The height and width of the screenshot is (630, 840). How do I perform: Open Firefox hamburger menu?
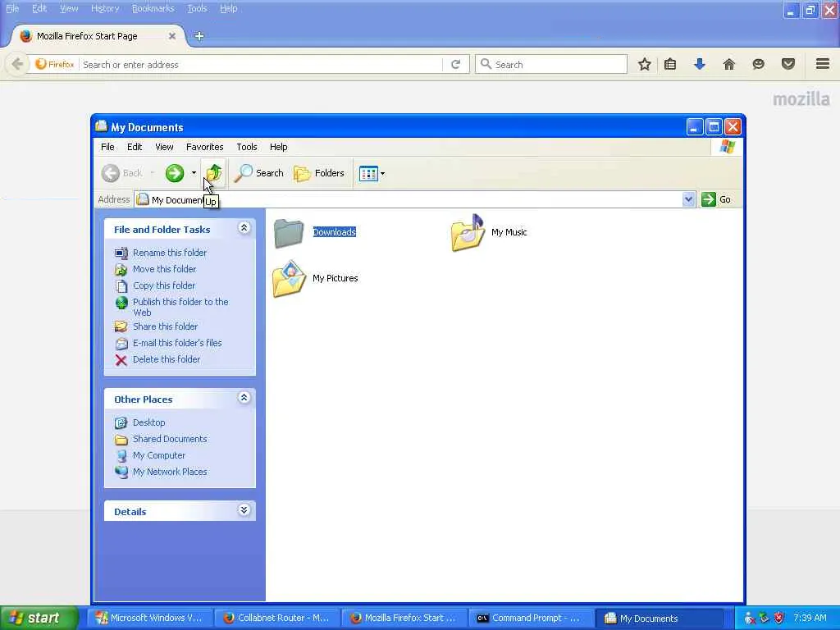[x=823, y=64]
